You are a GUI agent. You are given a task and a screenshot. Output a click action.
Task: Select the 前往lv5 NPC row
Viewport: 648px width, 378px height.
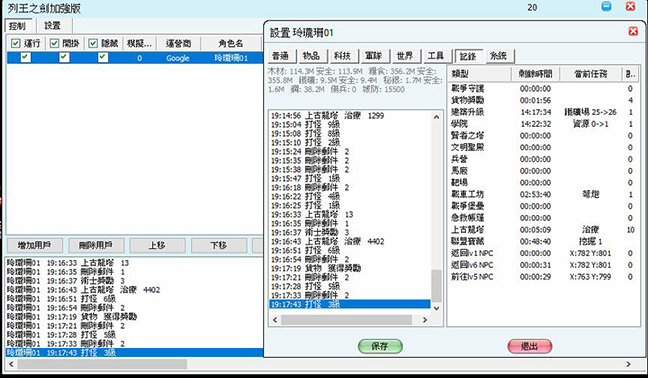543,277
